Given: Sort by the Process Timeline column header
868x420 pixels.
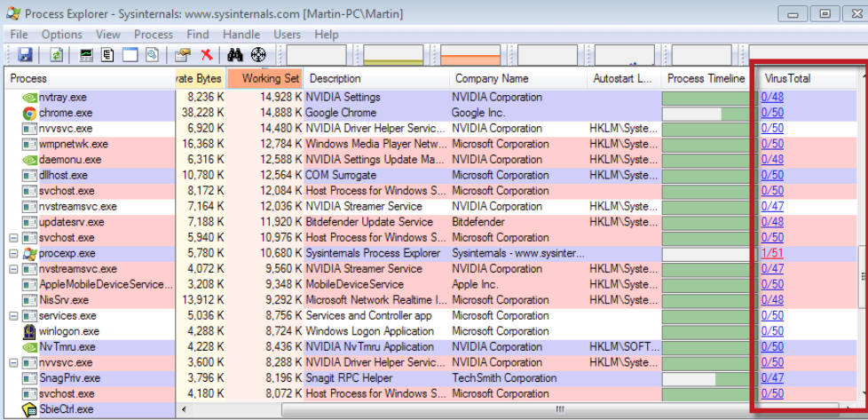Looking at the screenshot, I should 706,79.
